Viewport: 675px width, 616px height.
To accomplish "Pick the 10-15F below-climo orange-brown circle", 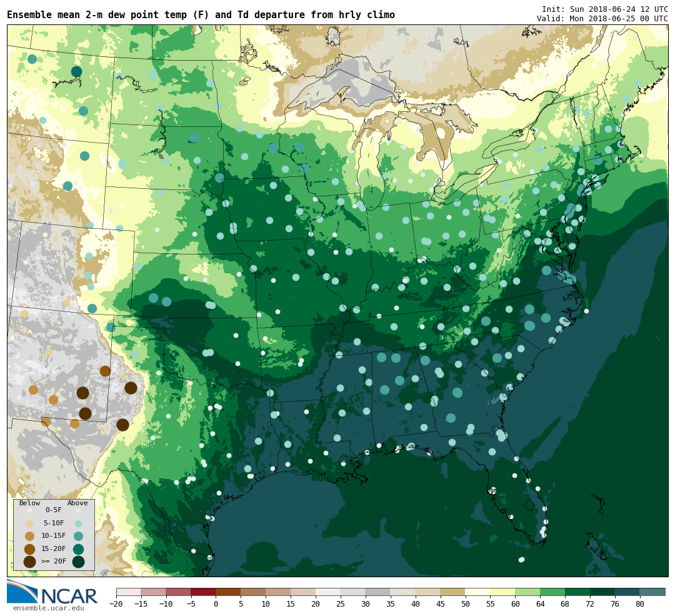I will (30, 537).
